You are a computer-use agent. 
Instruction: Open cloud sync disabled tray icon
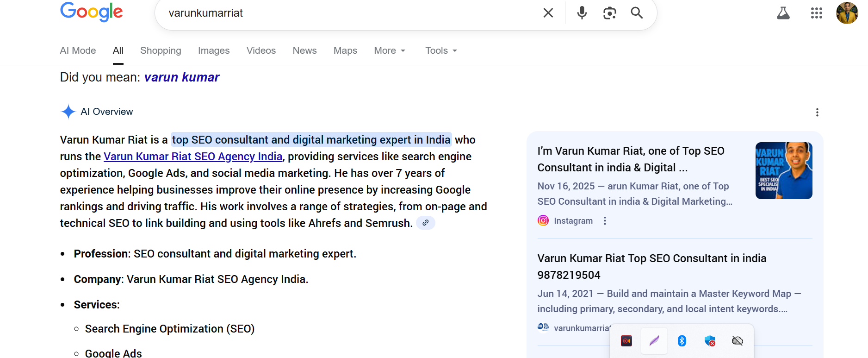point(738,341)
